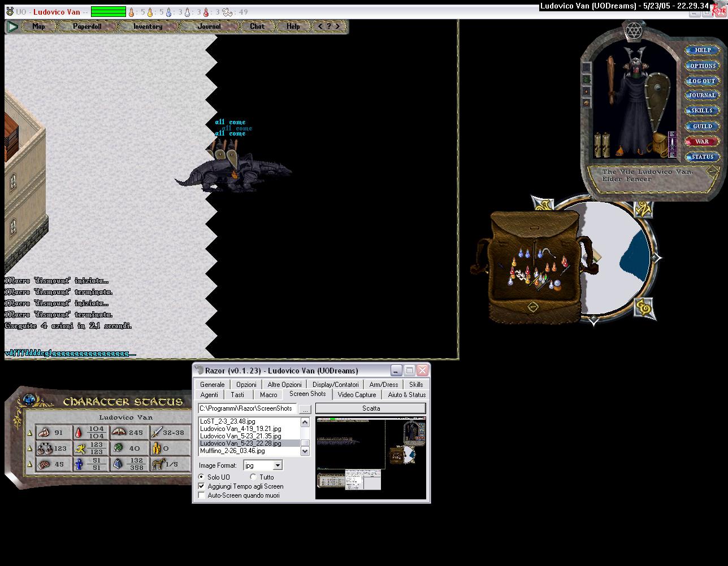This screenshot has width=728, height=566.
Task: Click the OPTIONS button on the paperdoll
Action: (703, 66)
